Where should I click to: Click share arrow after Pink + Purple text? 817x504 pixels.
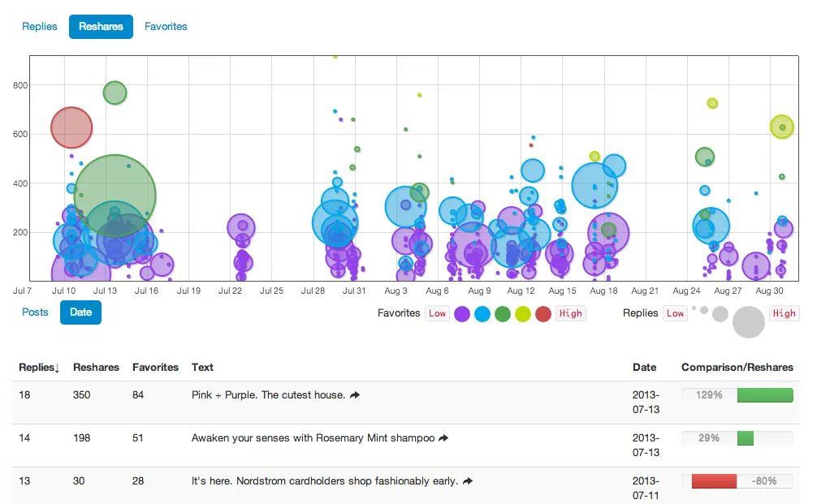coord(355,395)
